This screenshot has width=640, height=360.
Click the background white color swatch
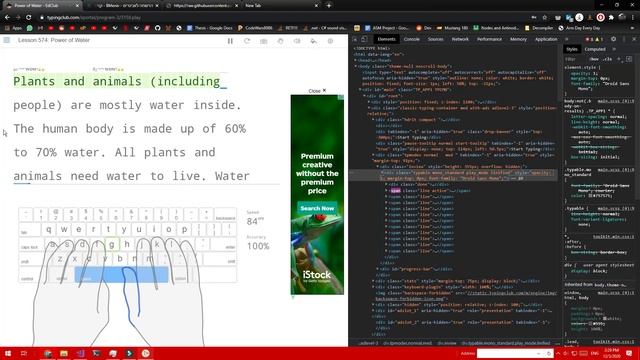pyautogui.click(x=605, y=318)
